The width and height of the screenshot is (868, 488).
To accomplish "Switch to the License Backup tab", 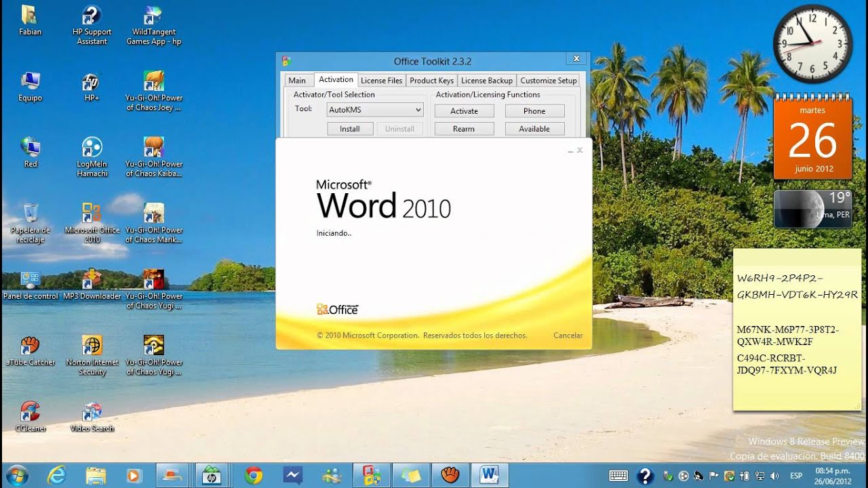I will pos(487,81).
